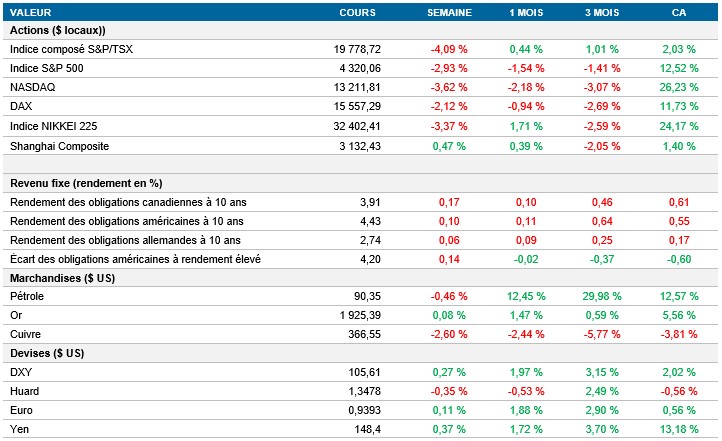
Task: Select the Indice NIKKEI 225 price 32 402,41
Action: pyautogui.click(x=353, y=126)
